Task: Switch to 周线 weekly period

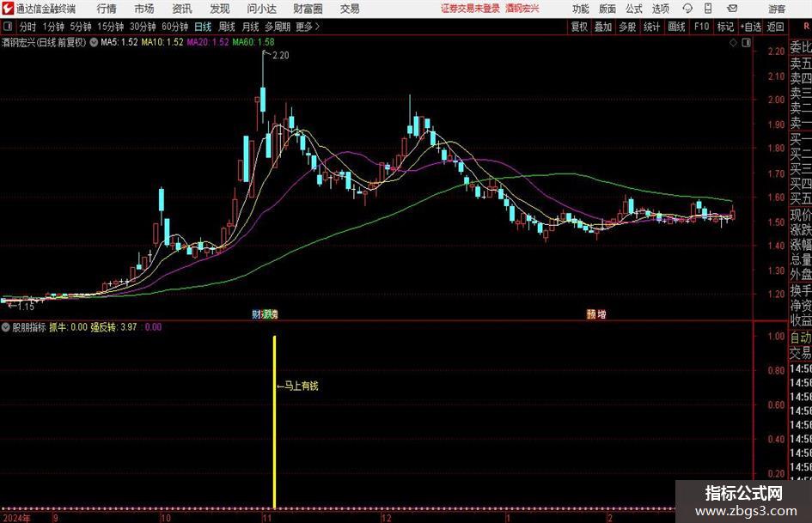Action: coord(226,27)
